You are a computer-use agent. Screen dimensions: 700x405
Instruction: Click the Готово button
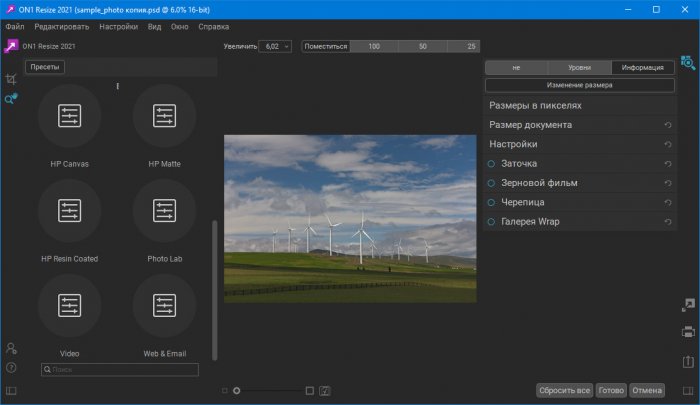(611, 391)
